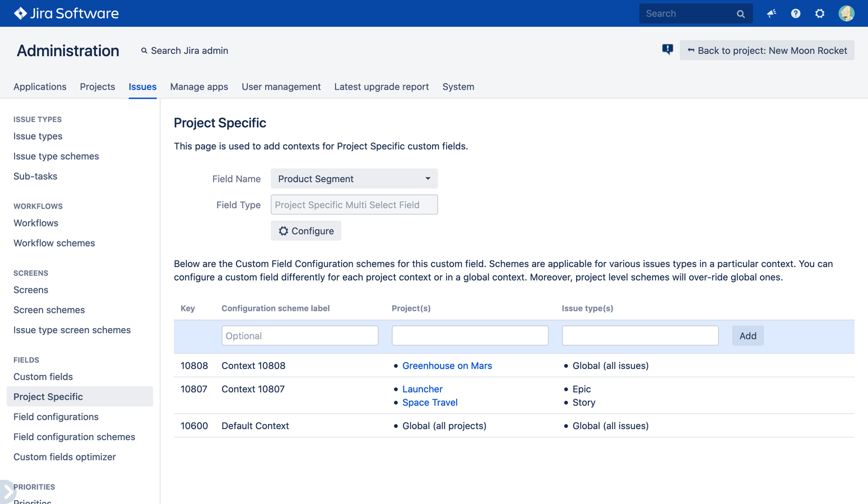Click key 10808 cell
Image resolution: width=868 pixels, height=504 pixels.
pyautogui.click(x=194, y=366)
